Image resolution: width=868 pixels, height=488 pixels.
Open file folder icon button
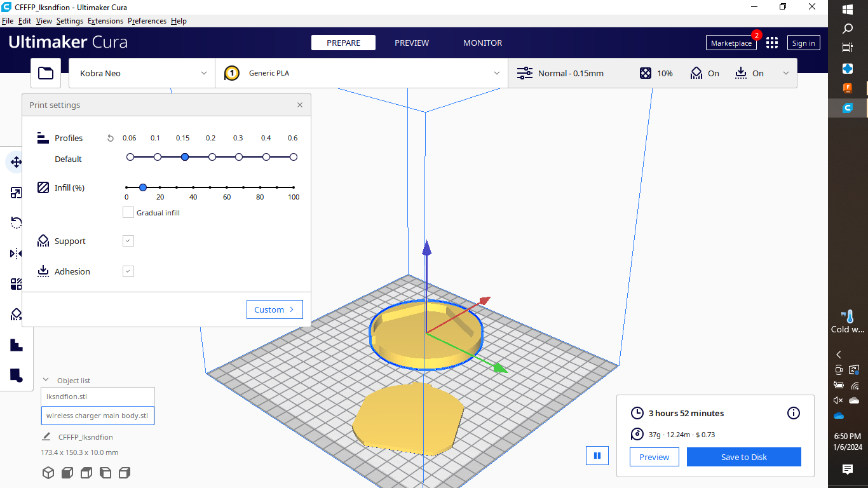46,73
